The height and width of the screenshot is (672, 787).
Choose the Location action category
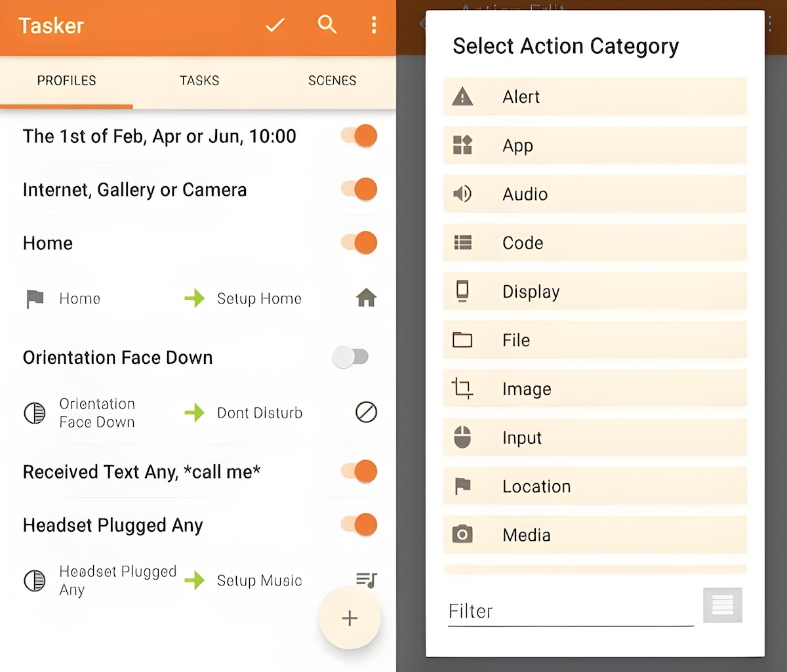(595, 486)
